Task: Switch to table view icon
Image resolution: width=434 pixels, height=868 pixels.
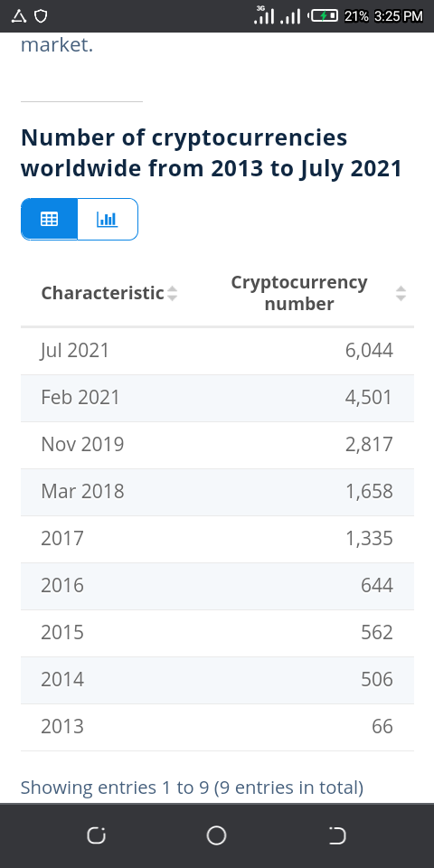Action: [49, 219]
